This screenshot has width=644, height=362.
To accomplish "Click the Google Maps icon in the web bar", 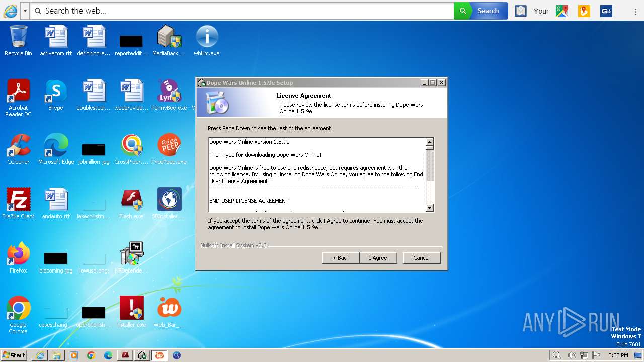I will point(562,11).
